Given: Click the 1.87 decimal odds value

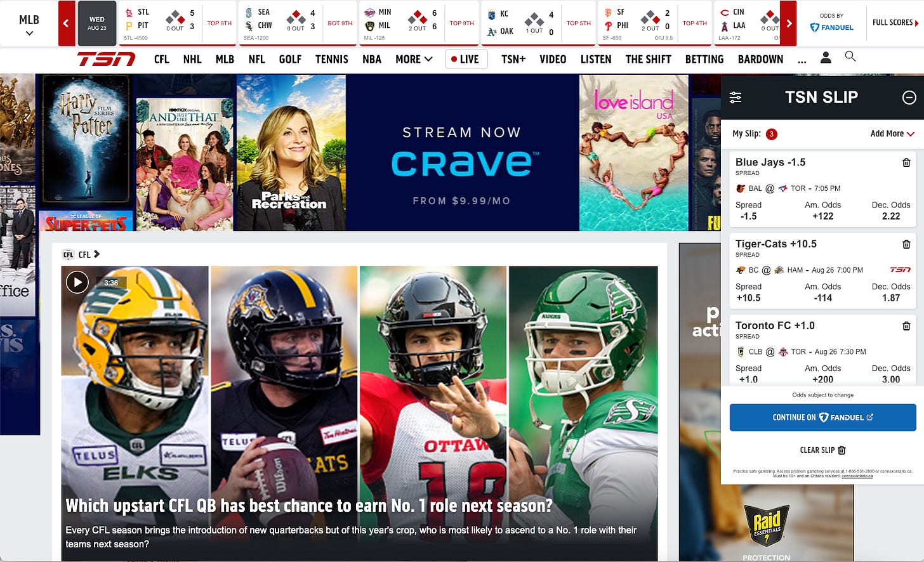Looking at the screenshot, I should 891,298.
